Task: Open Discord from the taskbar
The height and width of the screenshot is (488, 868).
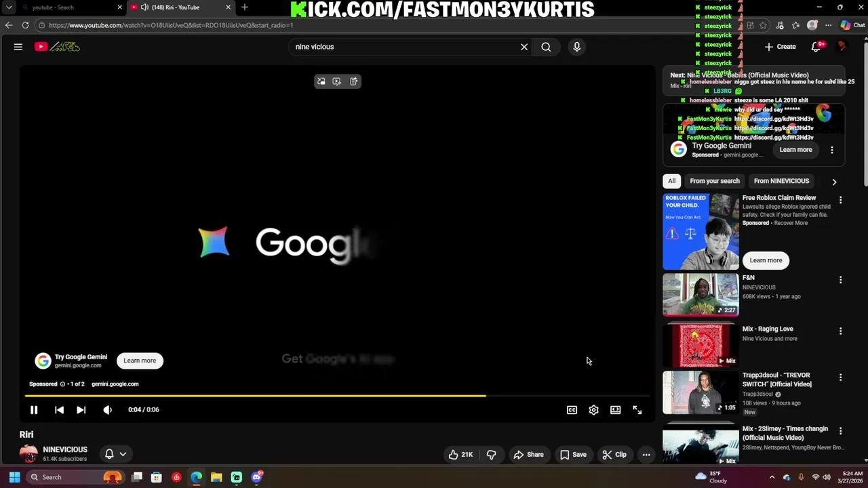Action: click(x=256, y=477)
